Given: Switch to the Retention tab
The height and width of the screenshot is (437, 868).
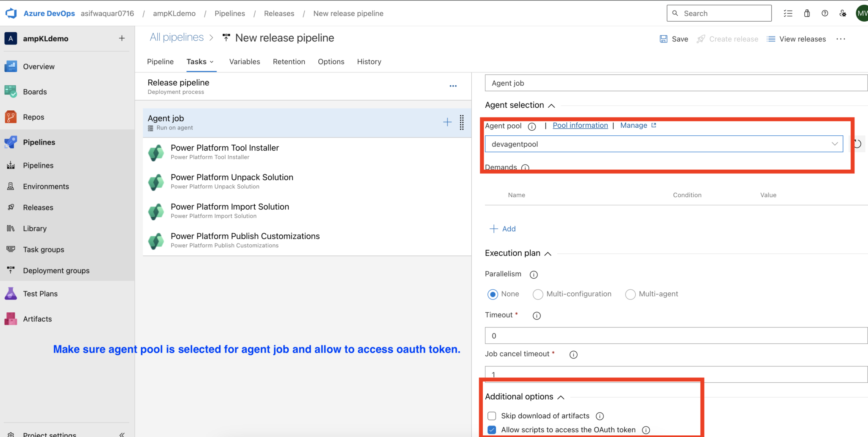Looking at the screenshot, I should pyautogui.click(x=289, y=62).
